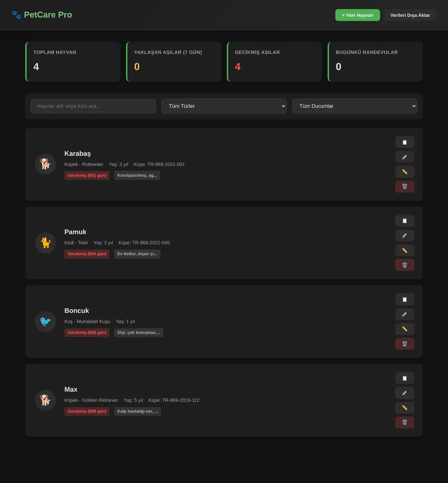The width and height of the screenshot is (448, 483).
Task: Select the pet name Boncuk
Action: point(77,311)
